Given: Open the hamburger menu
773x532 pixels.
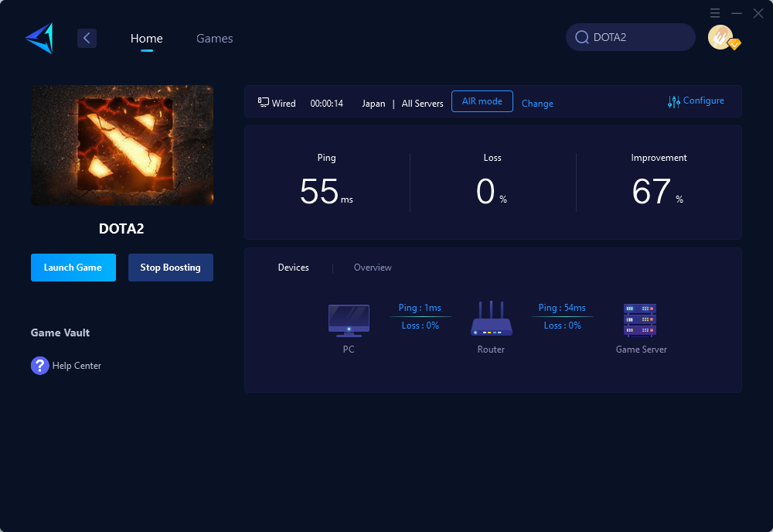Looking at the screenshot, I should click(x=715, y=13).
